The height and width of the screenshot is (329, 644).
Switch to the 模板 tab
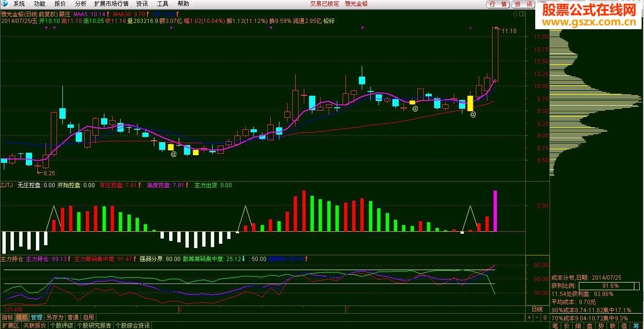click(22, 317)
